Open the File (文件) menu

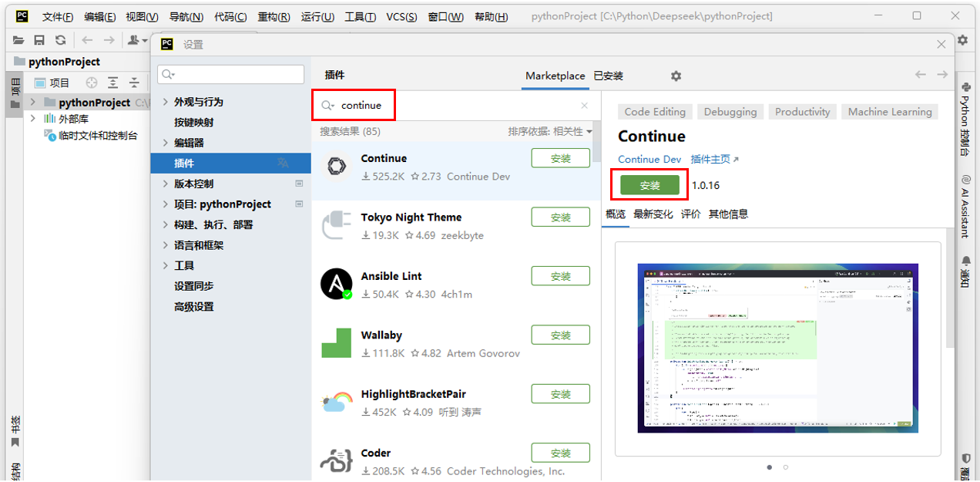coord(58,16)
